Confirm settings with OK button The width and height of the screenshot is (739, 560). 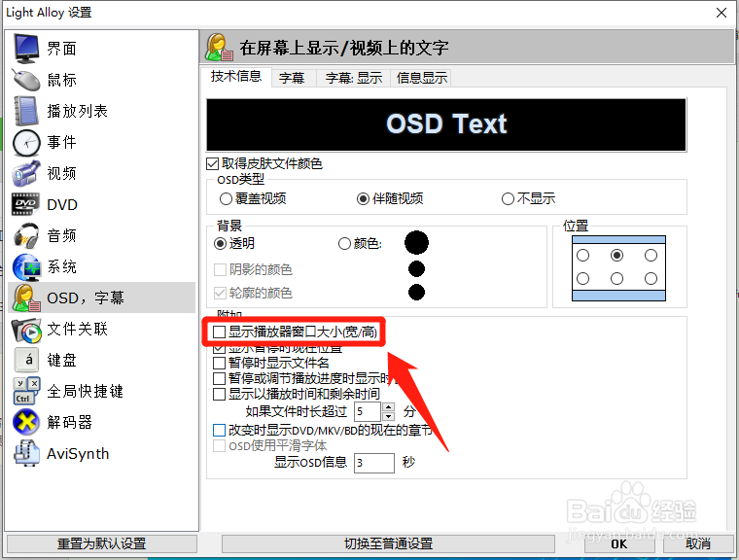pos(619,543)
